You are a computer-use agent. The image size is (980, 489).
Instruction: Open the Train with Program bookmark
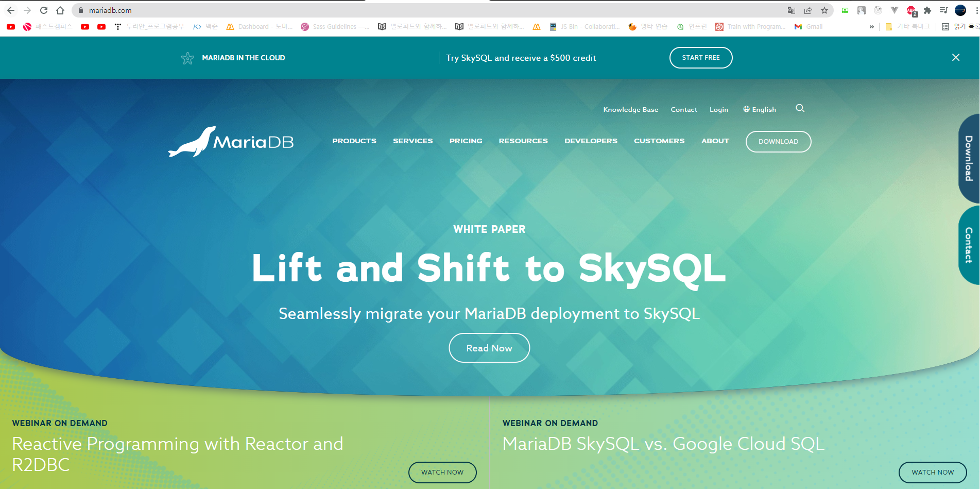tap(751, 27)
